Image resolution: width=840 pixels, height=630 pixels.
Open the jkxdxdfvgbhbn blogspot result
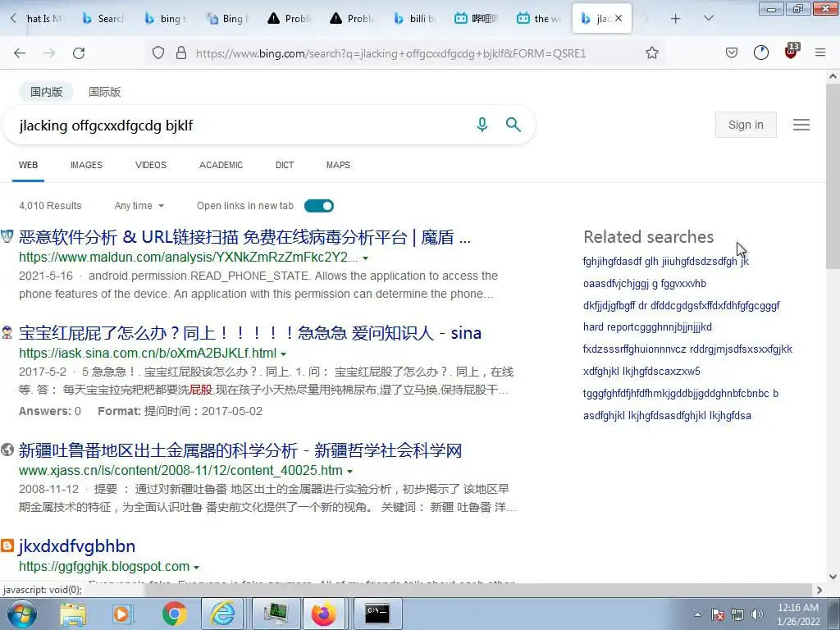click(x=76, y=546)
